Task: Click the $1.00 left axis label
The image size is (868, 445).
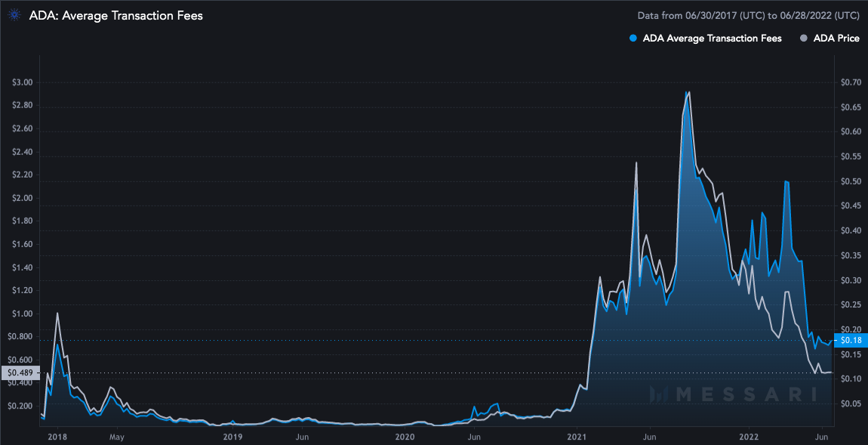Action: click(x=22, y=314)
